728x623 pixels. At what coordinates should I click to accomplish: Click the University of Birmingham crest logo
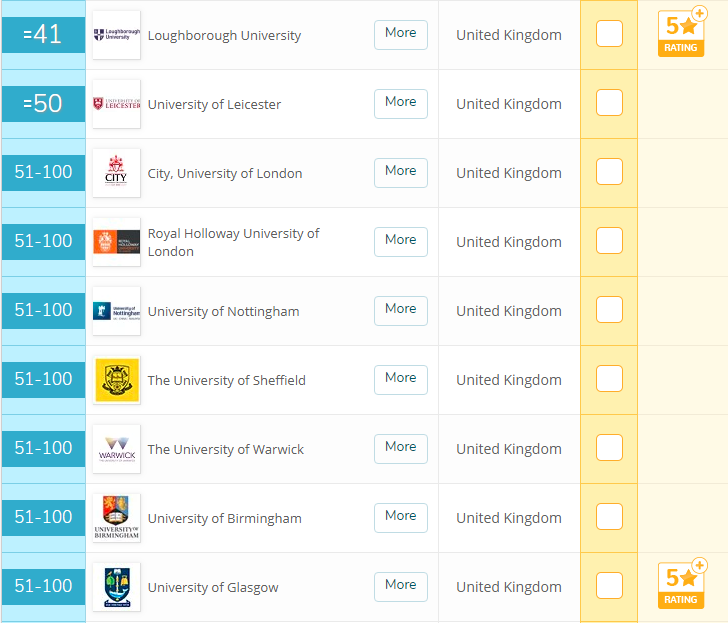[116, 518]
